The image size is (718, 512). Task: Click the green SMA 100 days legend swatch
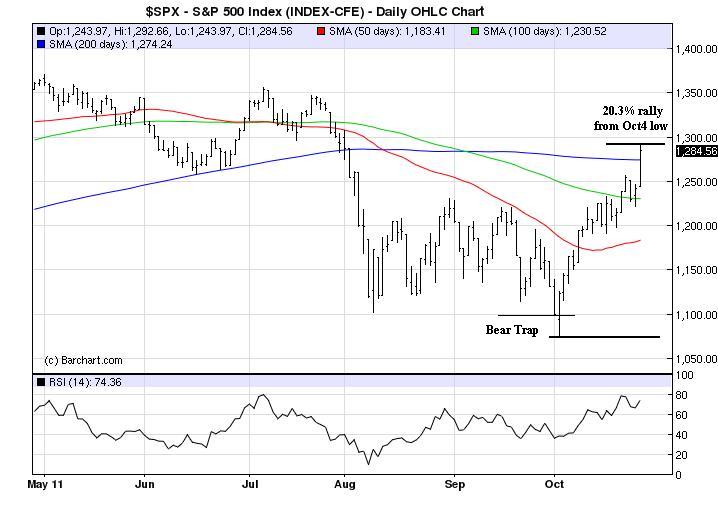pos(474,32)
